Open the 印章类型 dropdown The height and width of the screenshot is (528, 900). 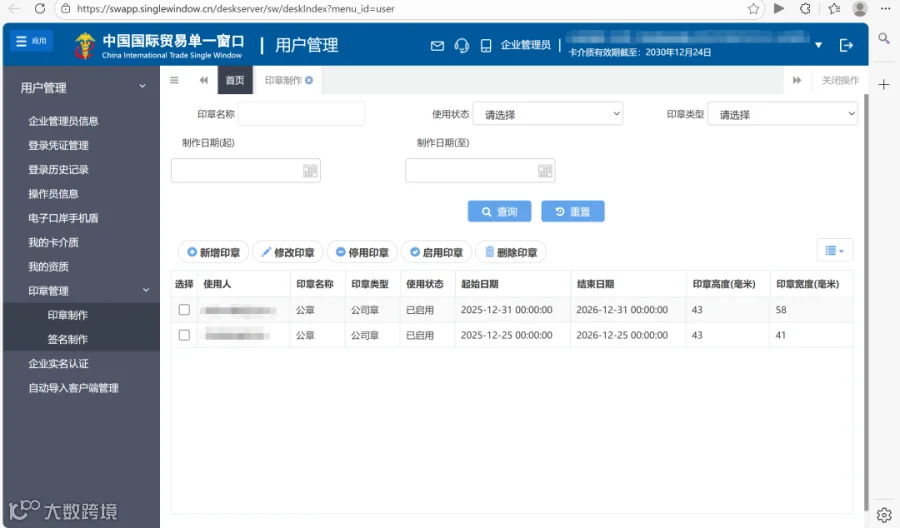pos(782,114)
